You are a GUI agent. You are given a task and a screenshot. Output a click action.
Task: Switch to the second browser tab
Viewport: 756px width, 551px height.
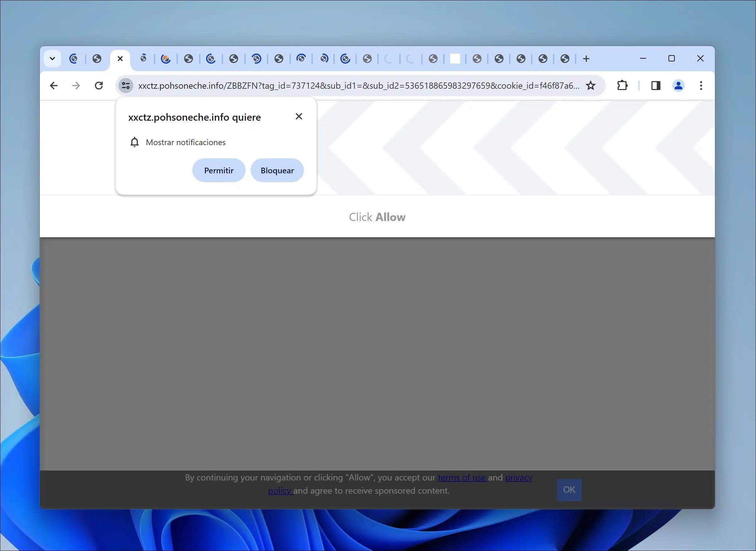[97, 59]
